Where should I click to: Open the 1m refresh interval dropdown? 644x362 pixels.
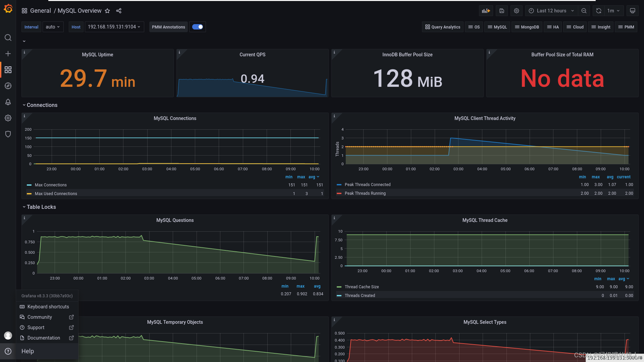click(614, 11)
